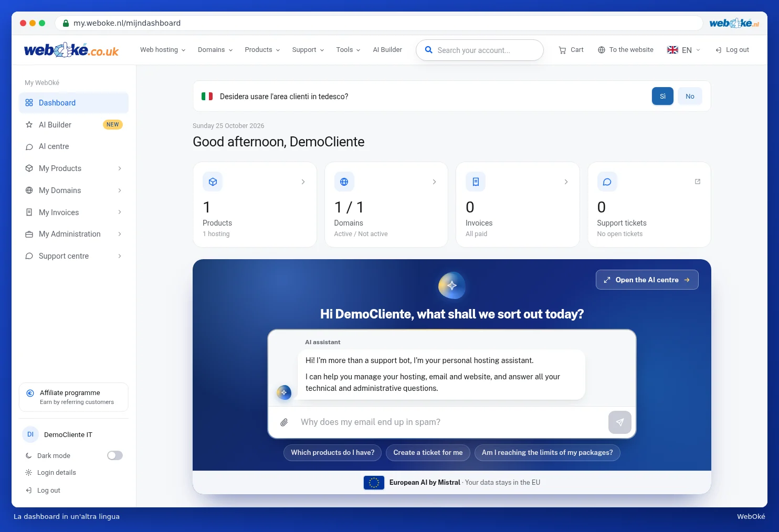Click the AI assistant chat input field

coord(451,422)
